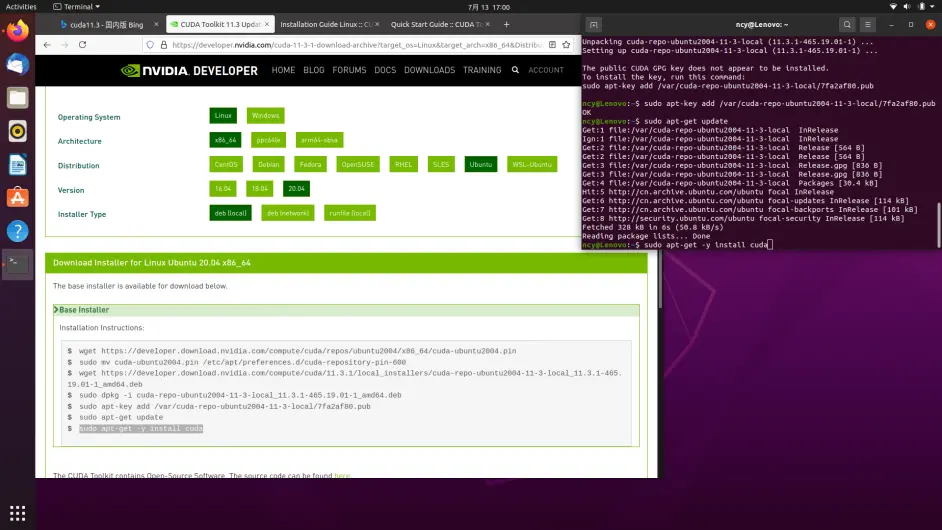Select Fedora distribution
Image resolution: width=942 pixels, height=530 pixels.
(311, 164)
